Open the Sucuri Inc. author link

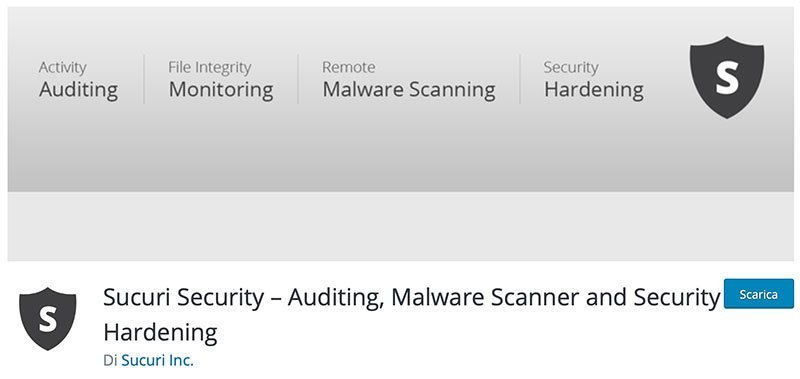pyautogui.click(x=158, y=361)
